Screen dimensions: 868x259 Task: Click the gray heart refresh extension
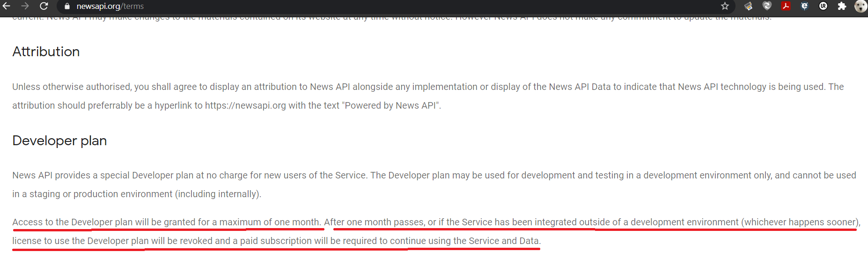coord(767,6)
